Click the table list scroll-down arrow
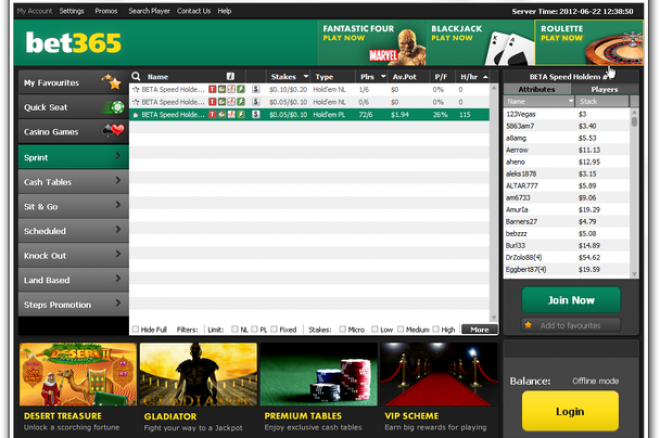 click(x=494, y=318)
